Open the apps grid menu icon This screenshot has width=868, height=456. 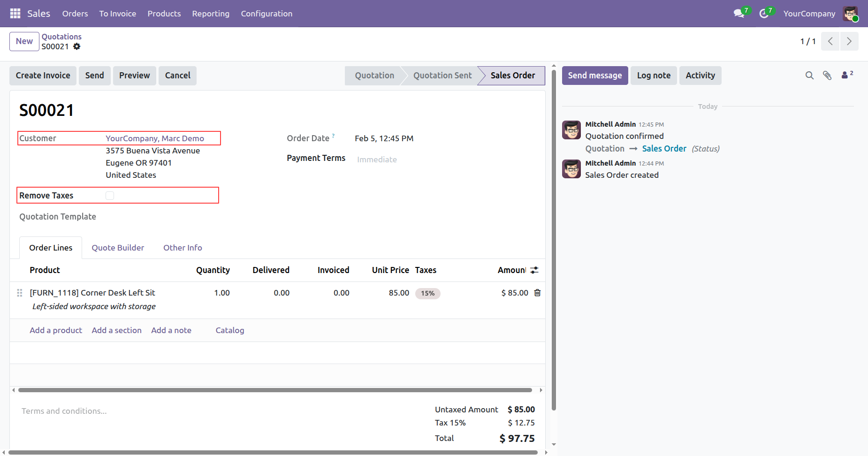15,14
